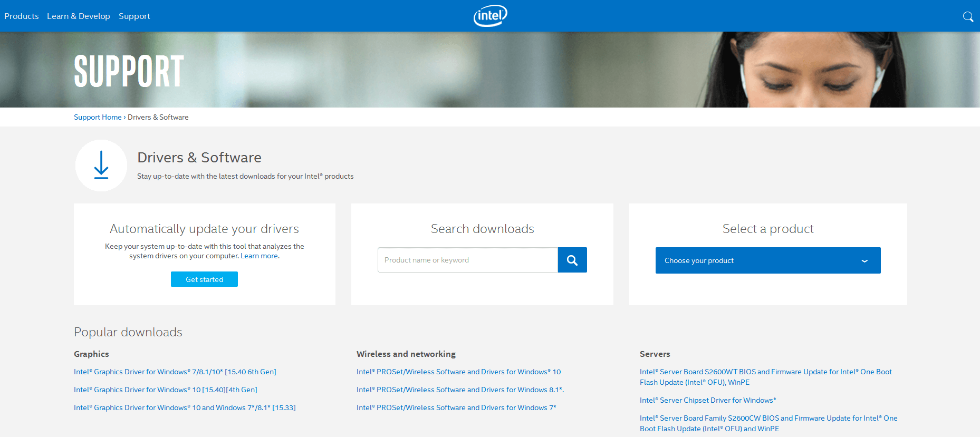Click the Automatically update your drivers heading
The image size is (980, 437).
(x=205, y=229)
